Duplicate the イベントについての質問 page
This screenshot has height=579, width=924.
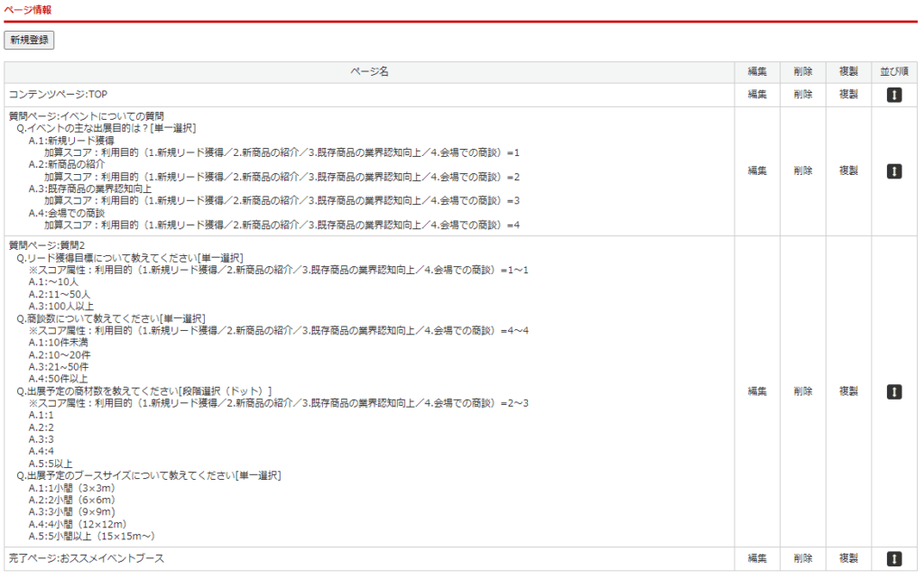pyautogui.click(x=848, y=171)
